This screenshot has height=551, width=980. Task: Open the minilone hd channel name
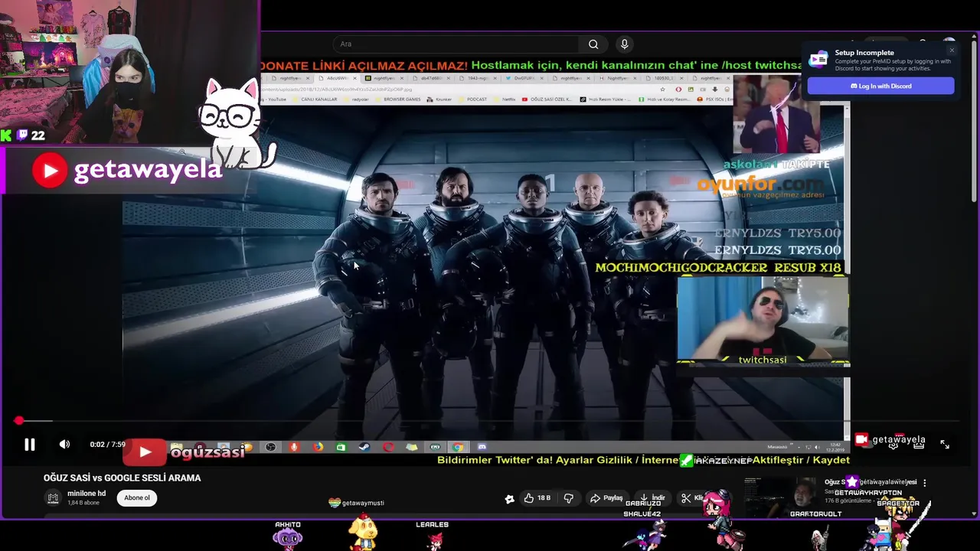tap(87, 494)
